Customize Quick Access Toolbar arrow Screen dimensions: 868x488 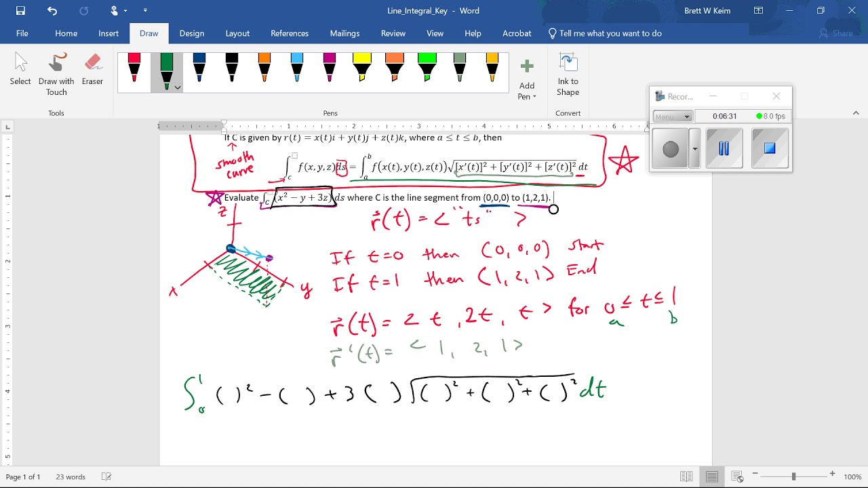(145, 11)
